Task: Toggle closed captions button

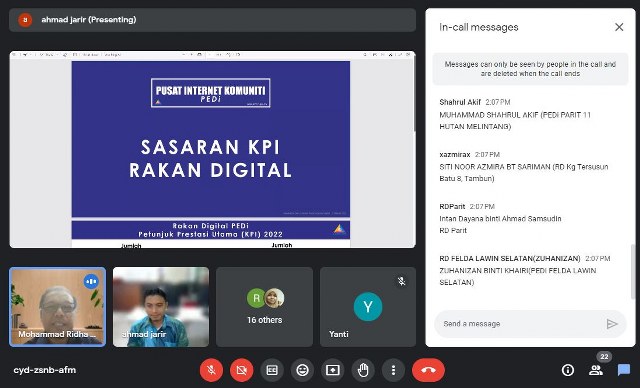Action: [272, 370]
